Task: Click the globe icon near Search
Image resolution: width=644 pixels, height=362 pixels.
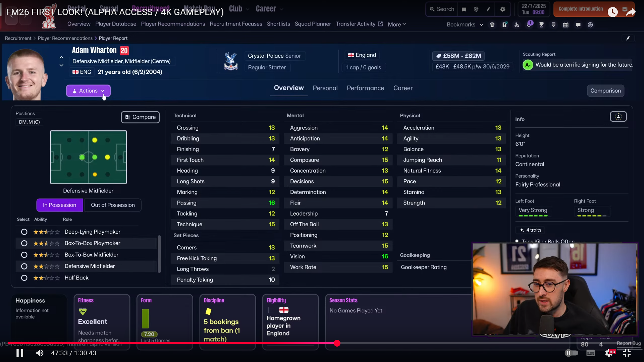Action: (476, 9)
